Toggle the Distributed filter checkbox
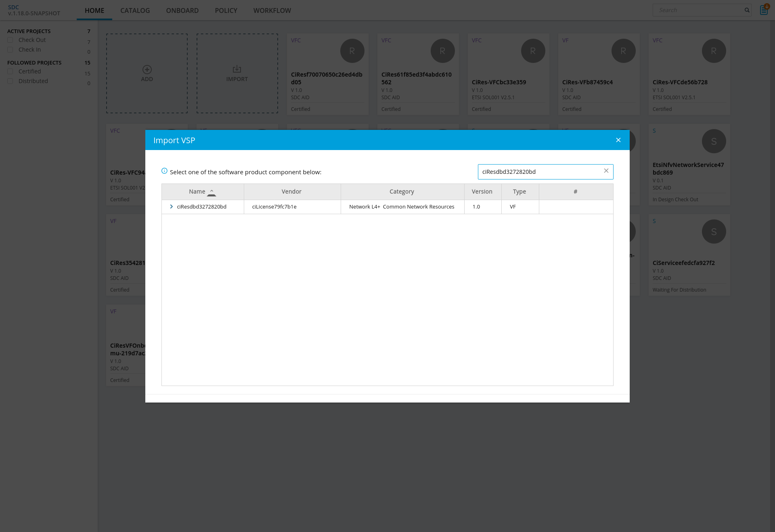 point(10,81)
